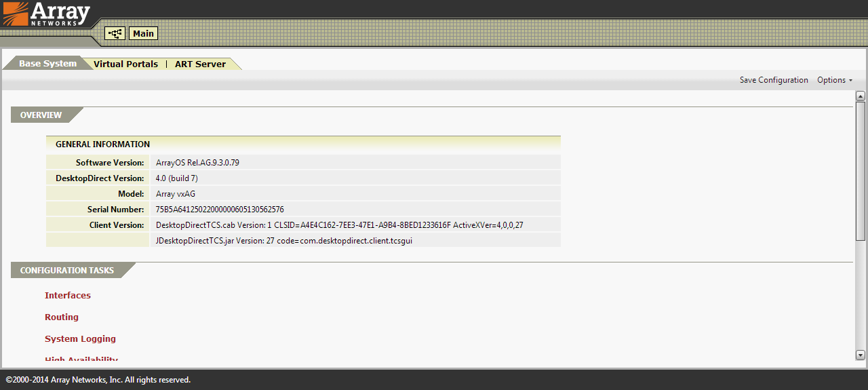
Task: Click the scrollbar down arrow
Action: 861,355
